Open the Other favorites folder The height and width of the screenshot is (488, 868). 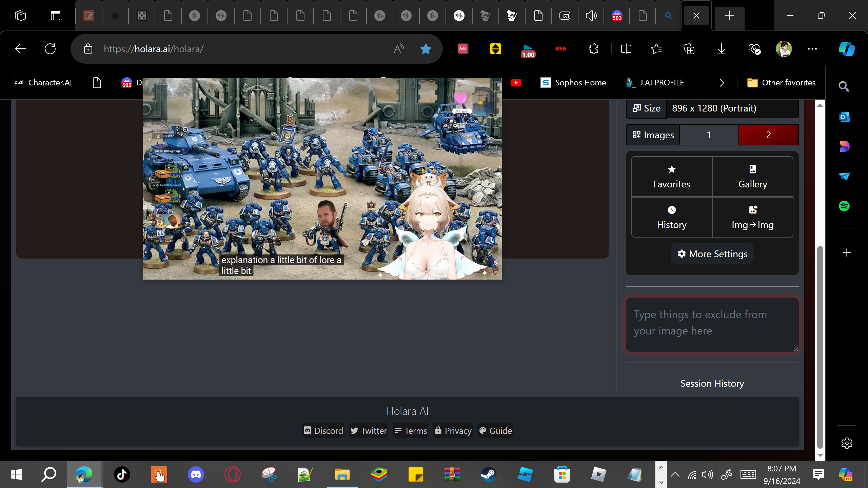781,83
